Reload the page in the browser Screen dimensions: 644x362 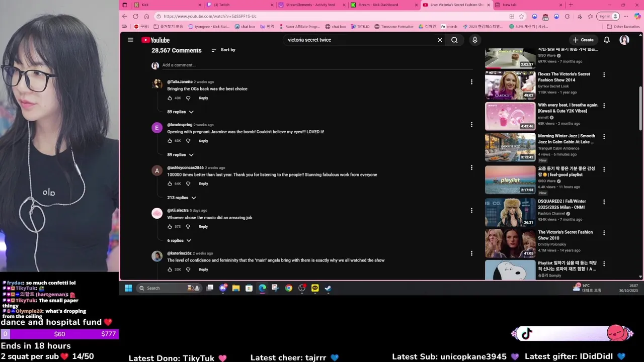point(135,16)
